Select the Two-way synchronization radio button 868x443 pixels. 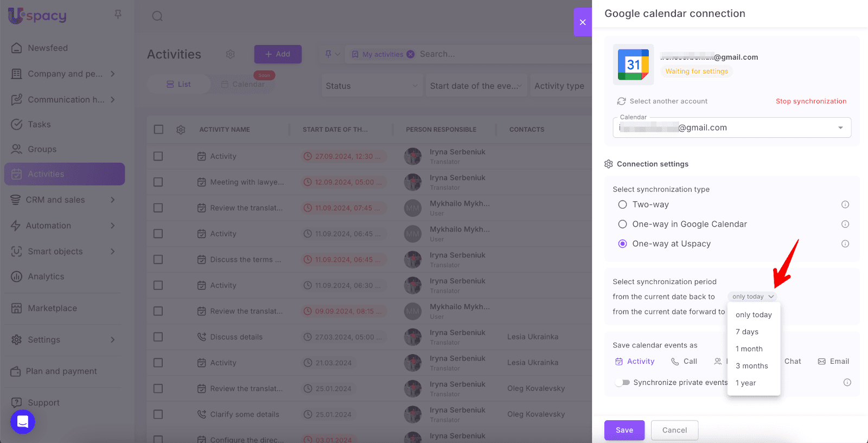[x=622, y=204]
